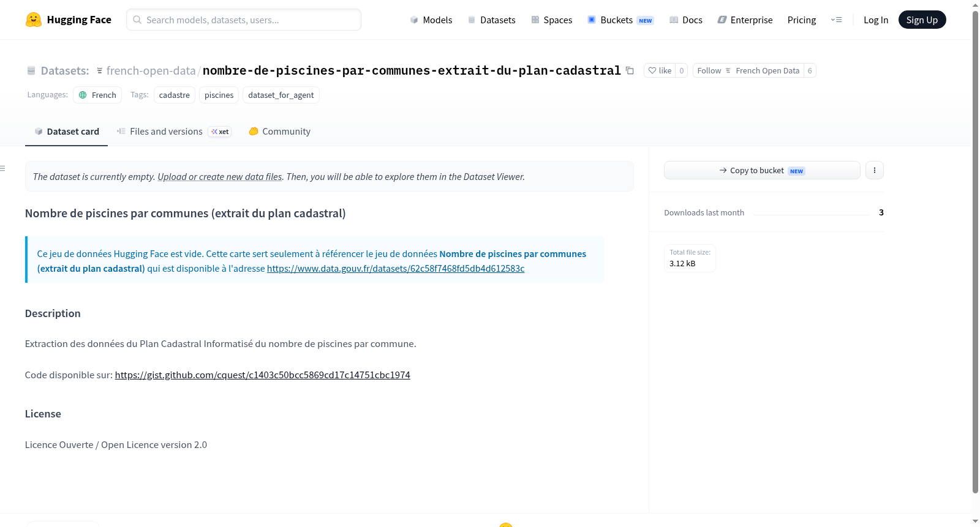Click the Spaces grid icon
The width and height of the screenshot is (980, 527).
tap(535, 20)
